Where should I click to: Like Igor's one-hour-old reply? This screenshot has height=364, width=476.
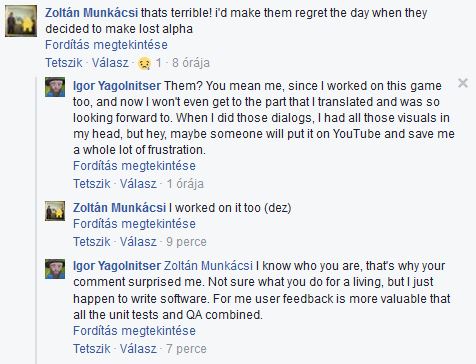[x=92, y=184]
